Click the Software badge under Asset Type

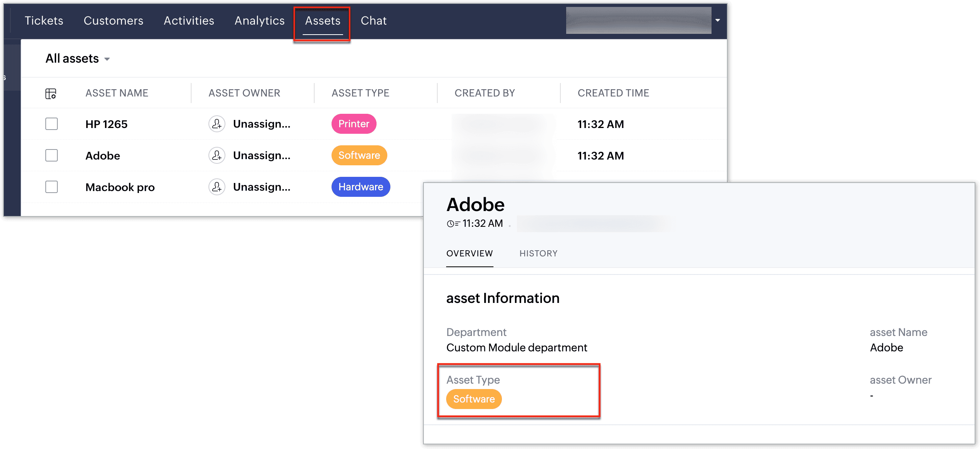tap(473, 399)
